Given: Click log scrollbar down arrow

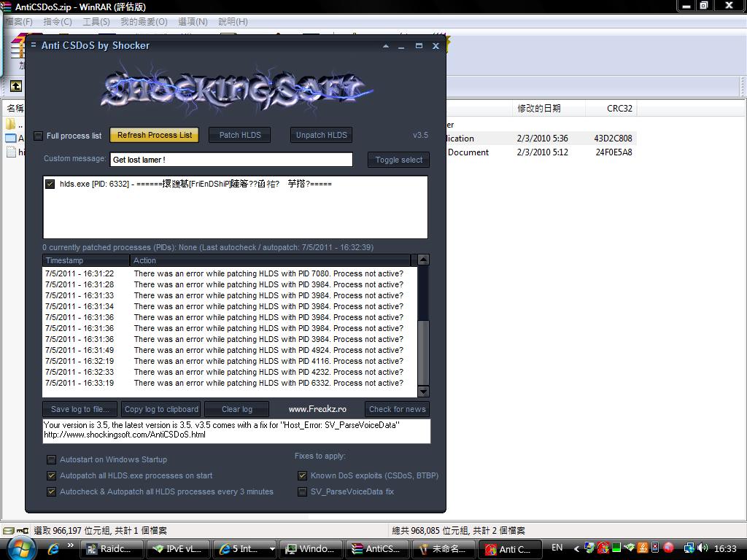Looking at the screenshot, I should [423, 392].
